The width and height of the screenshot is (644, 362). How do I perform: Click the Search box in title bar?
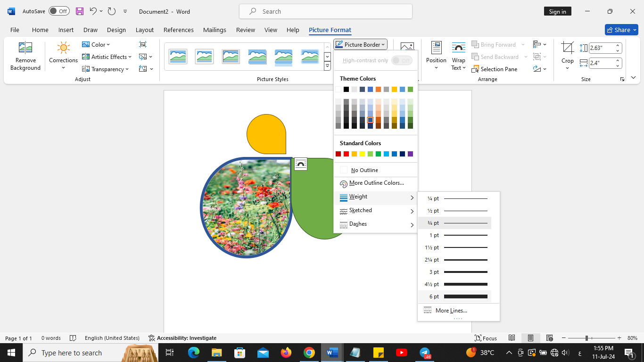(326, 11)
